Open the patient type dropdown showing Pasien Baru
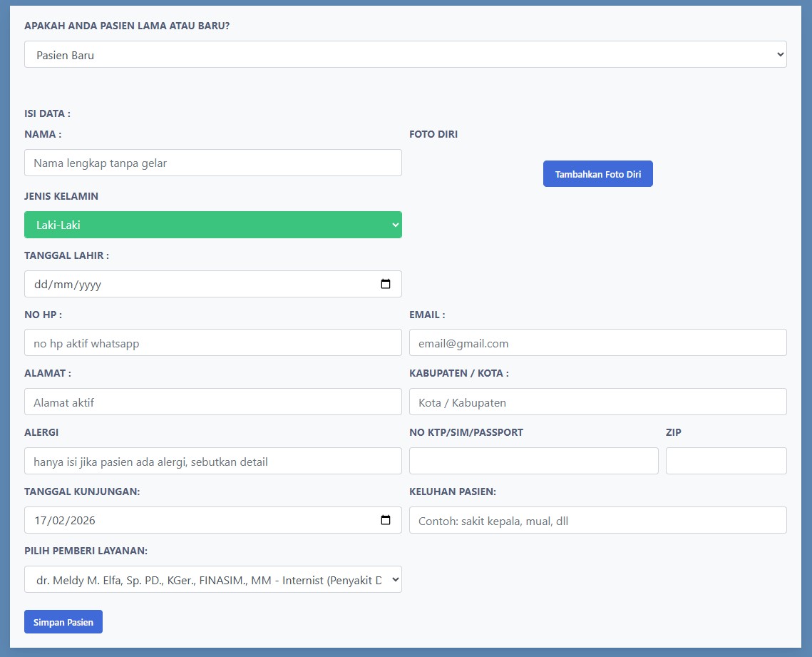Image resolution: width=812 pixels, height=657 pixels. (x=405, y=55)
